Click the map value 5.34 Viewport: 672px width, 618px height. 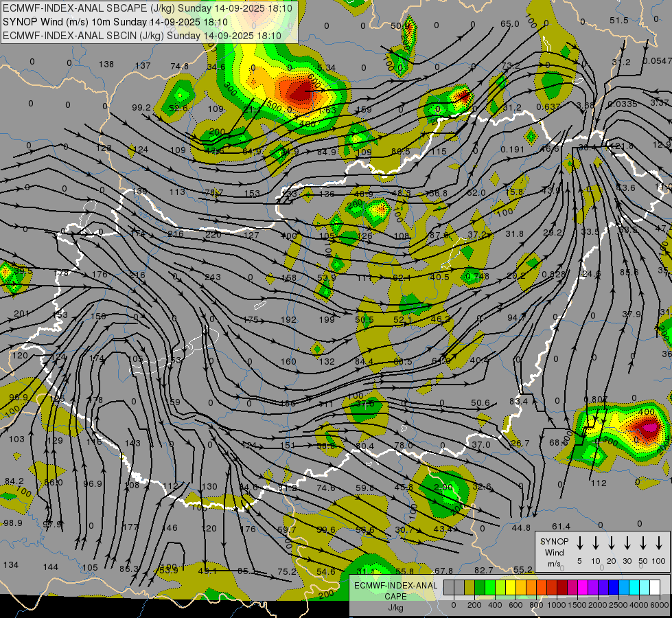[327, 67]
